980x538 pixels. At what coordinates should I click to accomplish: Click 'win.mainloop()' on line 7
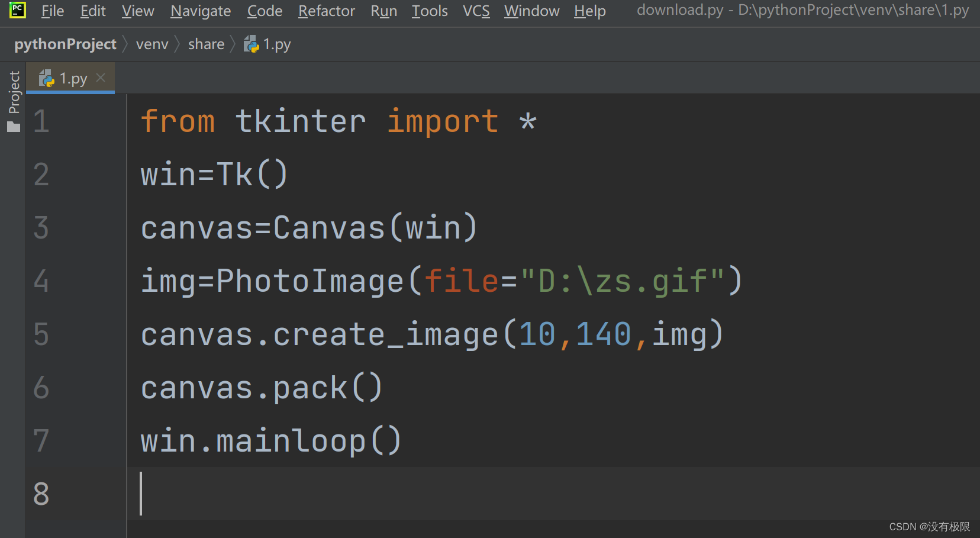coord(271,441)
